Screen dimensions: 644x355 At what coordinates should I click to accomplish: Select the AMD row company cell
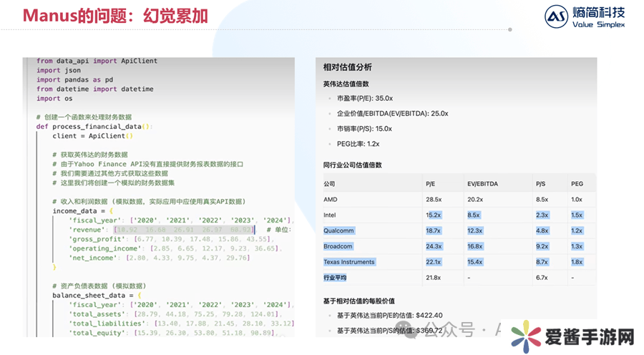pos(330,200)
